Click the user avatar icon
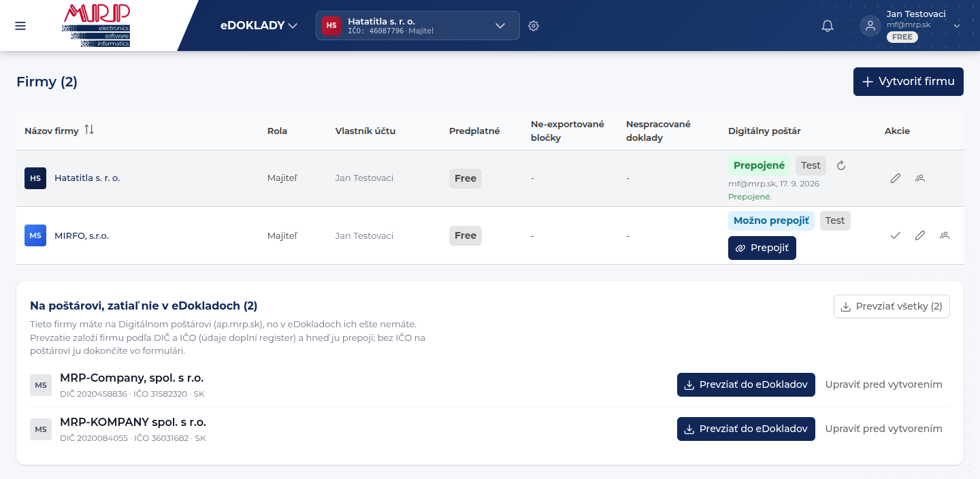Viewport: 980px width, 479px height. coord(870,26)
